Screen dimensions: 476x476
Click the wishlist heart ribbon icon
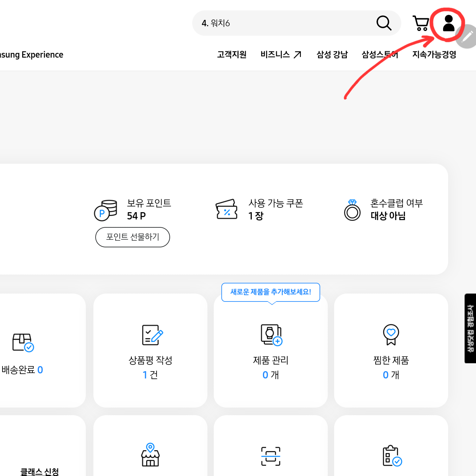391,335
